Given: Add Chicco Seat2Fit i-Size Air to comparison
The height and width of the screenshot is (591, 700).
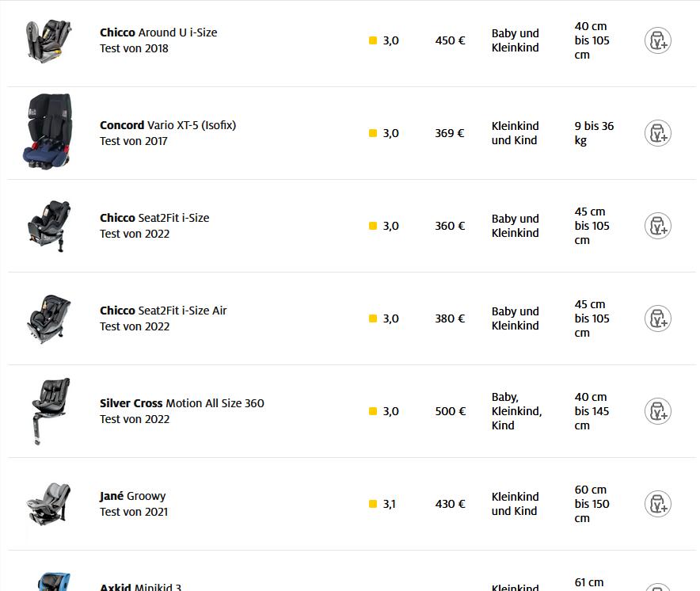Looking at the screenshot, I should (x=657, y=318).
